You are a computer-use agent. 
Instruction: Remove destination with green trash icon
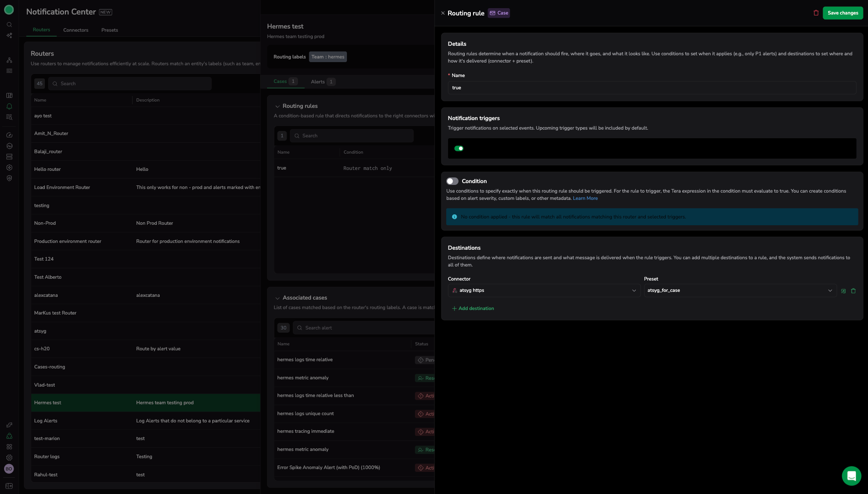tap(853, 291)
